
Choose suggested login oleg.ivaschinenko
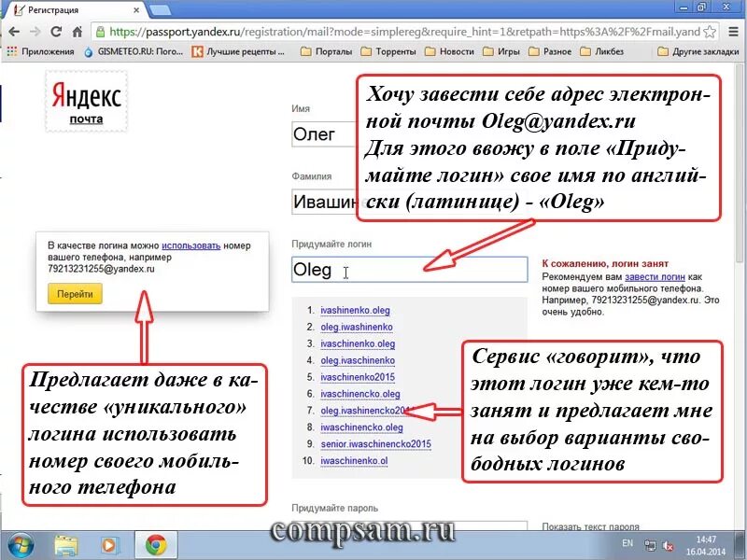tap(358, 360)
